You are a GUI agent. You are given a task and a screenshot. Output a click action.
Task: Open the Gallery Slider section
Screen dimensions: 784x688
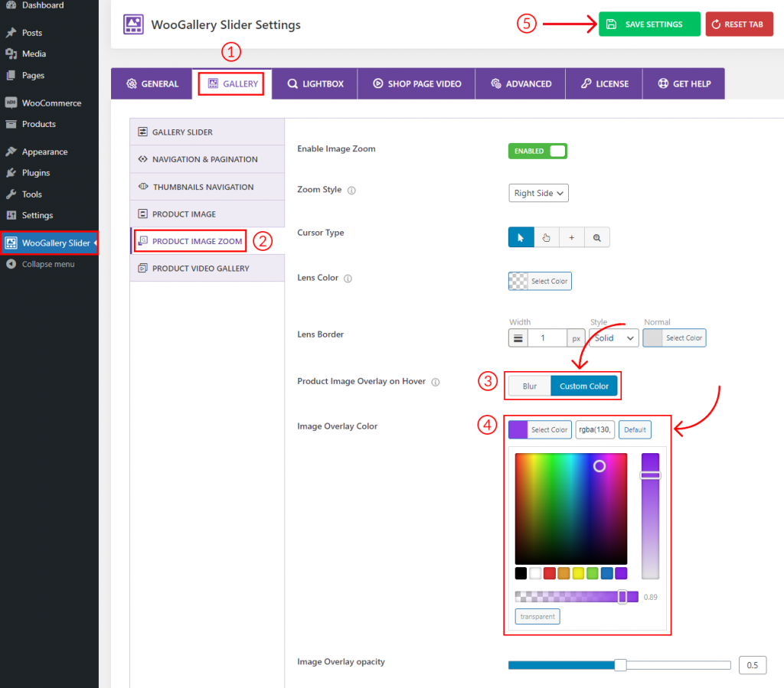click(x=207, y=132)
